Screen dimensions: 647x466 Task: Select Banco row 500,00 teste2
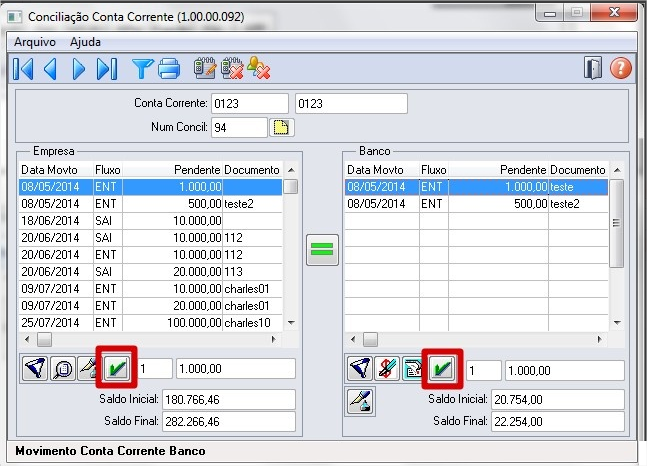click(477, 204)
